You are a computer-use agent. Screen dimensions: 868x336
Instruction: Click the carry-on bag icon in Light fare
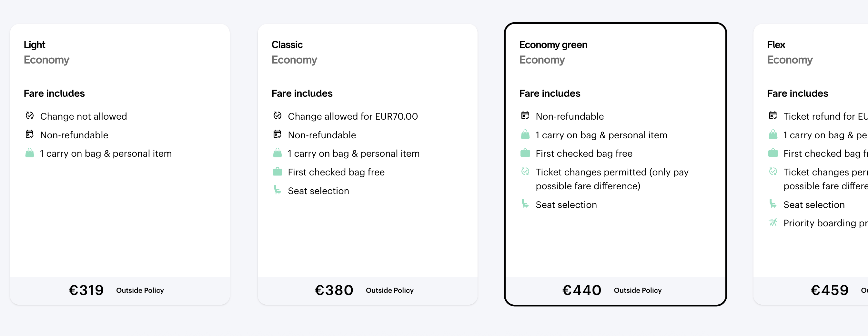[30, 153]
